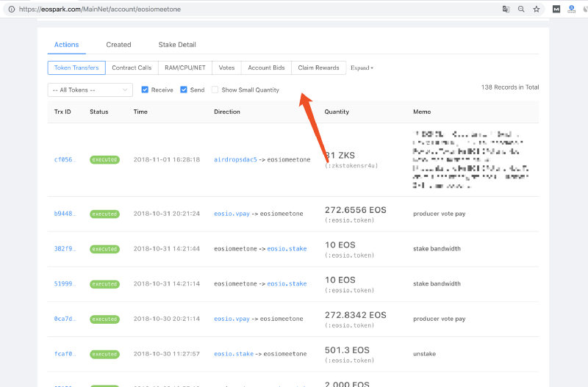Uncheck the Send checkbox
588x387 pixels.
(183, 90)
